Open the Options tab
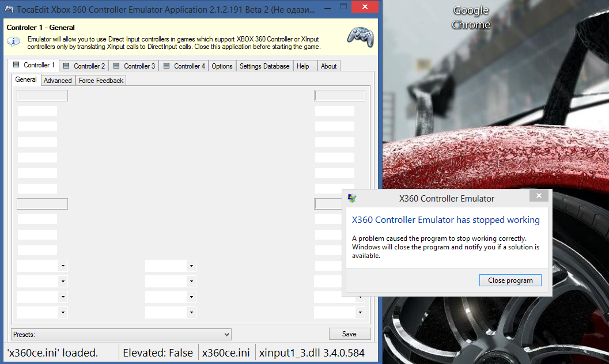The image size is (609, 364). (222, 66)
